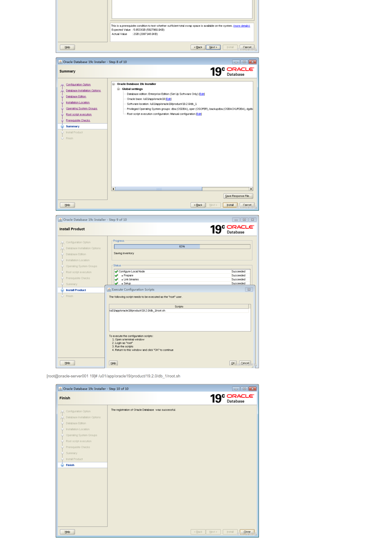Go to Installation Location step in Summary window
Viewport: 392px width, 553px height.
click(78, 102)
